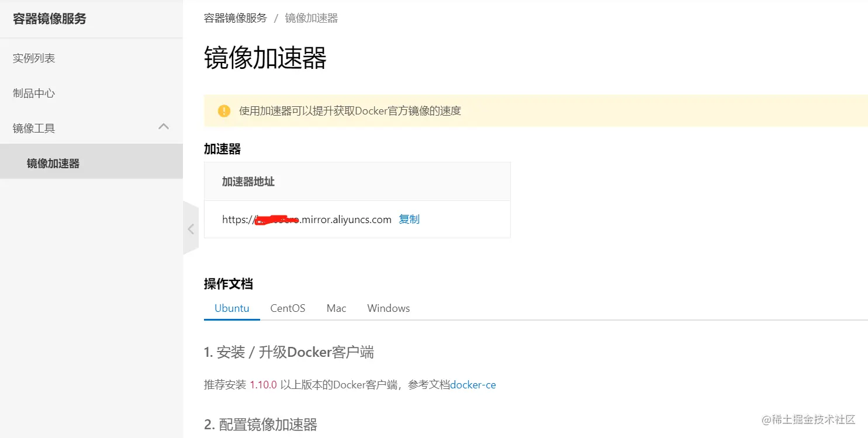Viewport: 868px width, 438px height.
Task: Switch to the Mac tab
Action: 336,308
